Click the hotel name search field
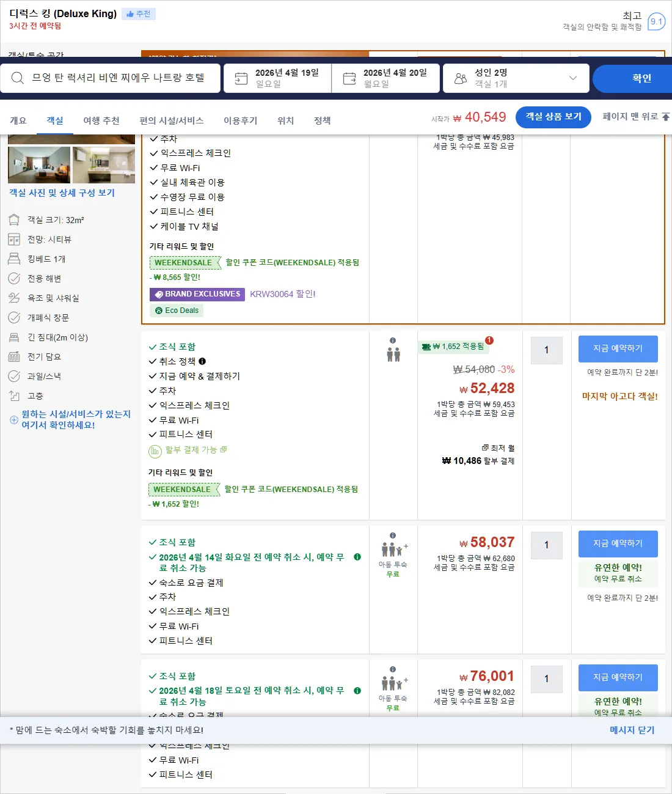The image size is (672, 794). coord(111,78)
